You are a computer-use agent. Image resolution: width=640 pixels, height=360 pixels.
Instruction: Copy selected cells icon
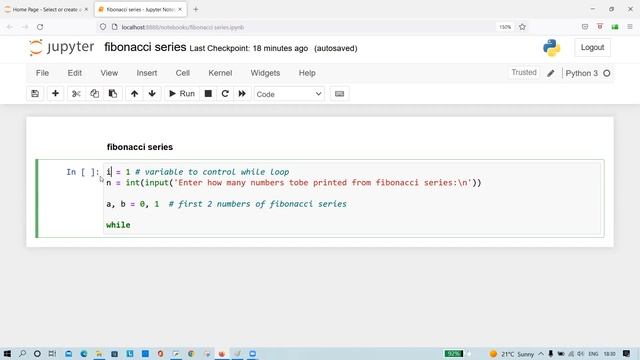[x=94, y=94]
